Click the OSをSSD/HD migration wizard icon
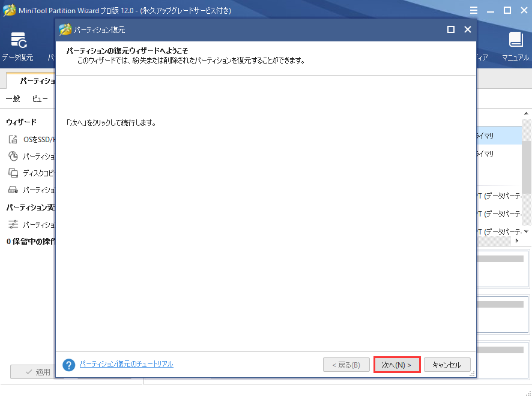Screen dimensions: 532x397 click(x=13, y=140)
